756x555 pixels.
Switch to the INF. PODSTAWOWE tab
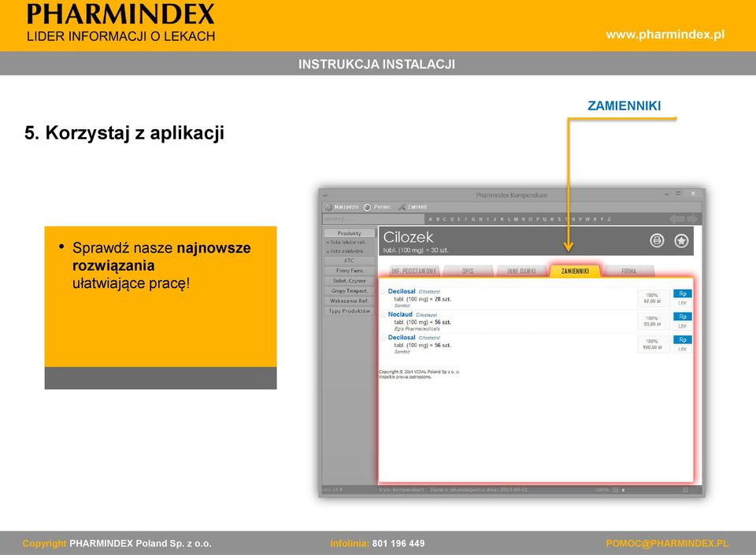pyautogui.click(x=414, y=272)
